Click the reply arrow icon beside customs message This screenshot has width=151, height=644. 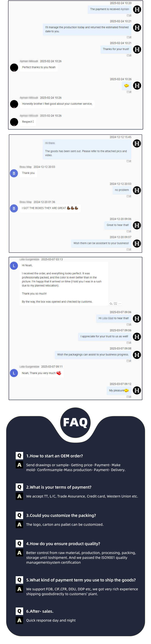(x=111, y=304)
